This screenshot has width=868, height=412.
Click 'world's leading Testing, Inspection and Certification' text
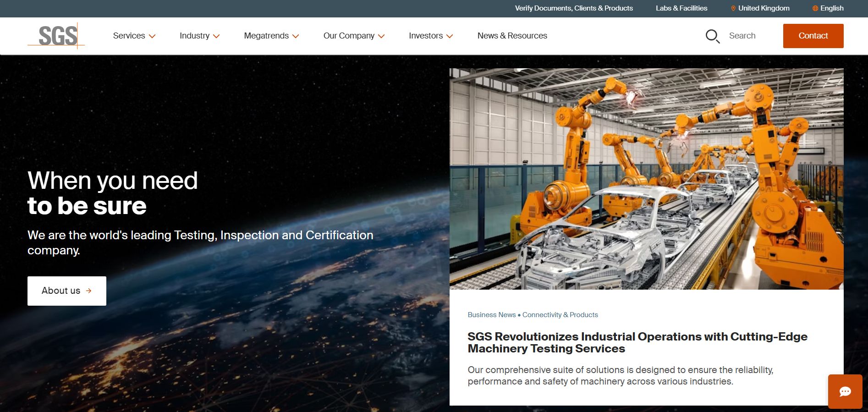pos(231,235)
